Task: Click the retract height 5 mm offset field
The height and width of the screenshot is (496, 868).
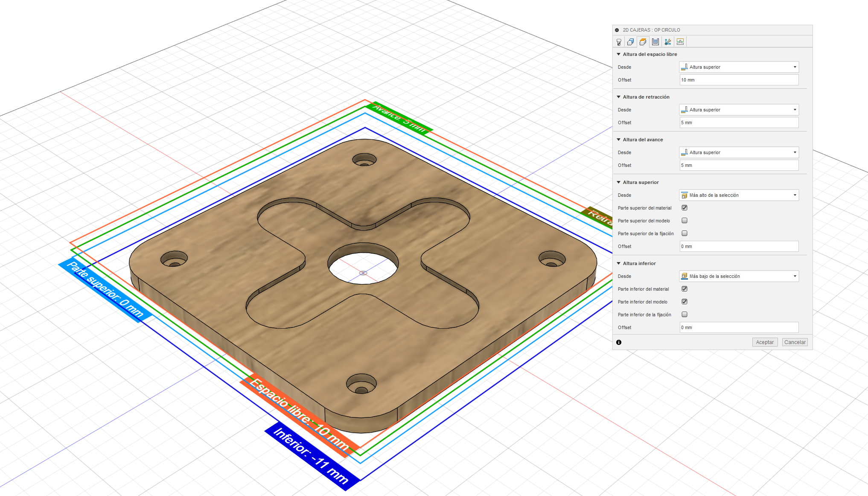Action: [739, 123]
